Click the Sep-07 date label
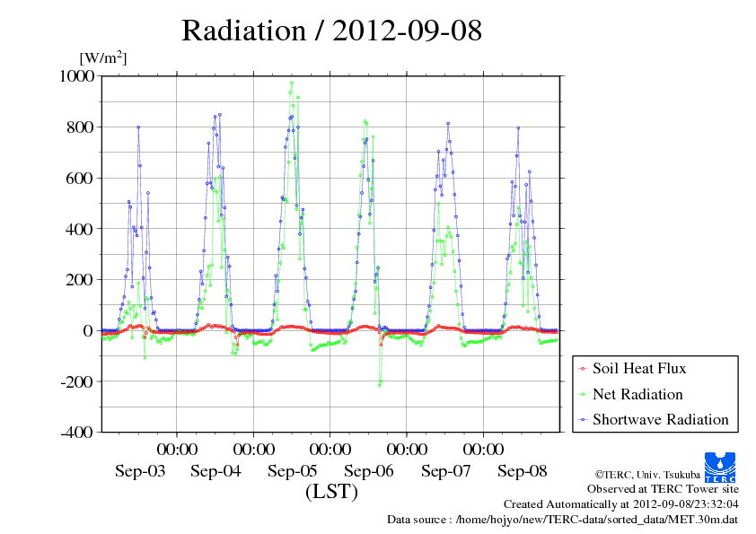 pos(445,471)
